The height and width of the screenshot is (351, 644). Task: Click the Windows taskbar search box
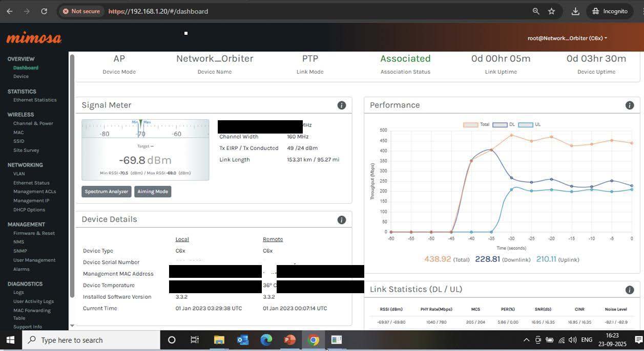[91, 340]
